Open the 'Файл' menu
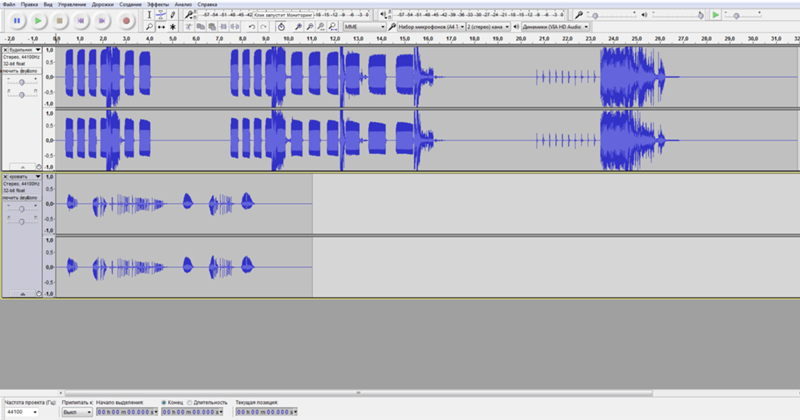 pos(9,5)
